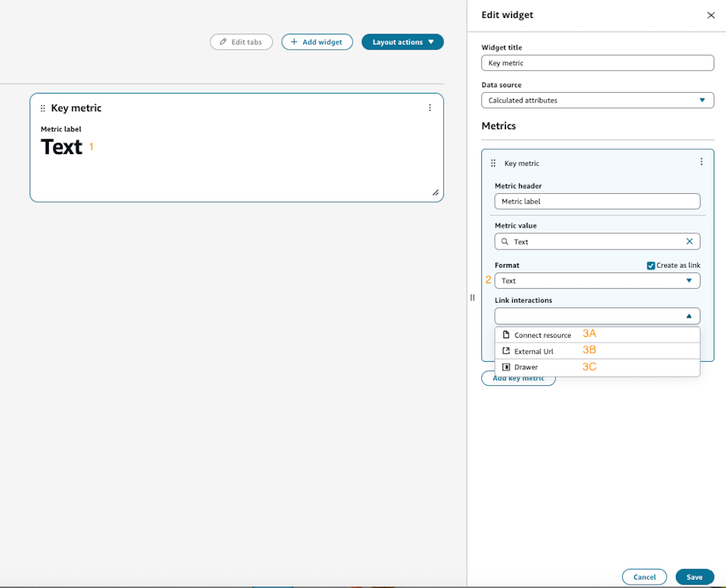Viewport: 726px width, 588px height.
Task: Close the Edit widget panel
Action: [711, 15]
